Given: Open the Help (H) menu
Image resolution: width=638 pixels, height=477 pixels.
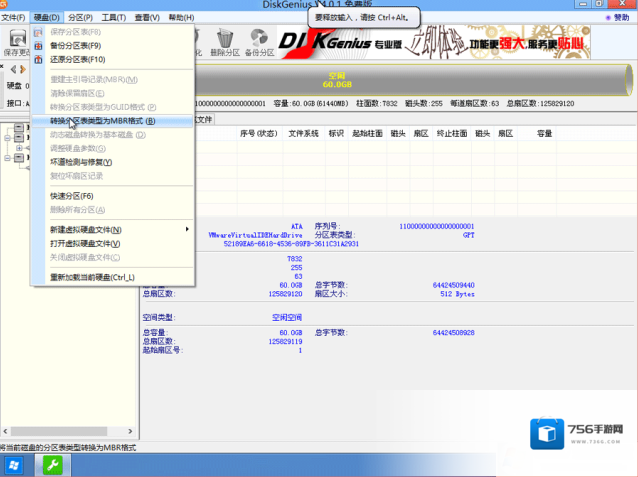Looking at the screenshot, I should [x=181, y=18].
